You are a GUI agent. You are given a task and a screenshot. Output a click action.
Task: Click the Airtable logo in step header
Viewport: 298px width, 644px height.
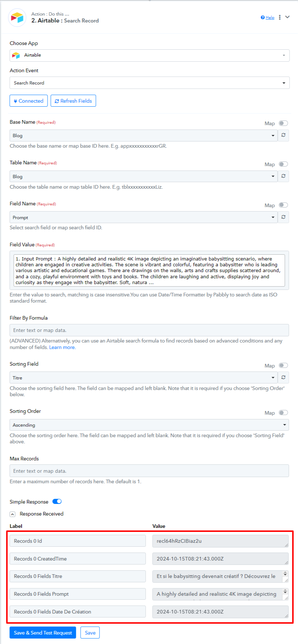click(x=17, y=17)
